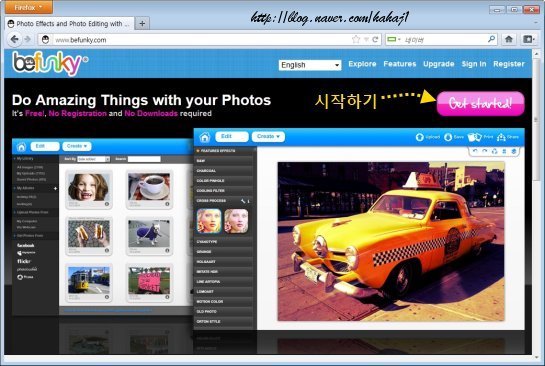Open Create dropdown in the editor preview
545x366 pixels.
pyautogui.click(x=268, y=137)
